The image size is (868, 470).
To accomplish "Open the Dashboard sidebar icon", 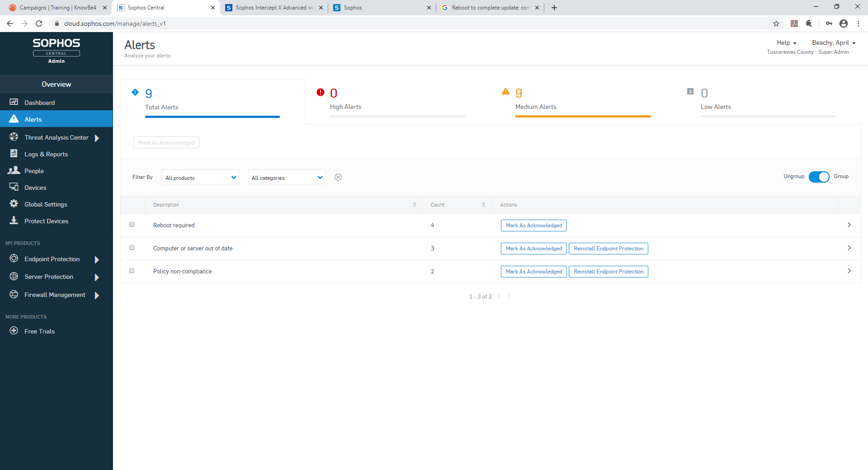I will point(14,102).
